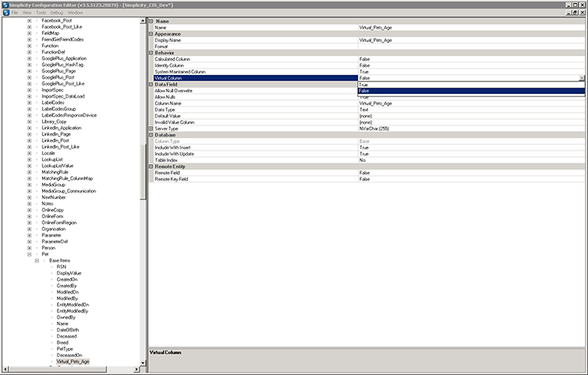Select the PetType field
The height and width of the screenshot is (375, 588).
[x=65, y=349]
